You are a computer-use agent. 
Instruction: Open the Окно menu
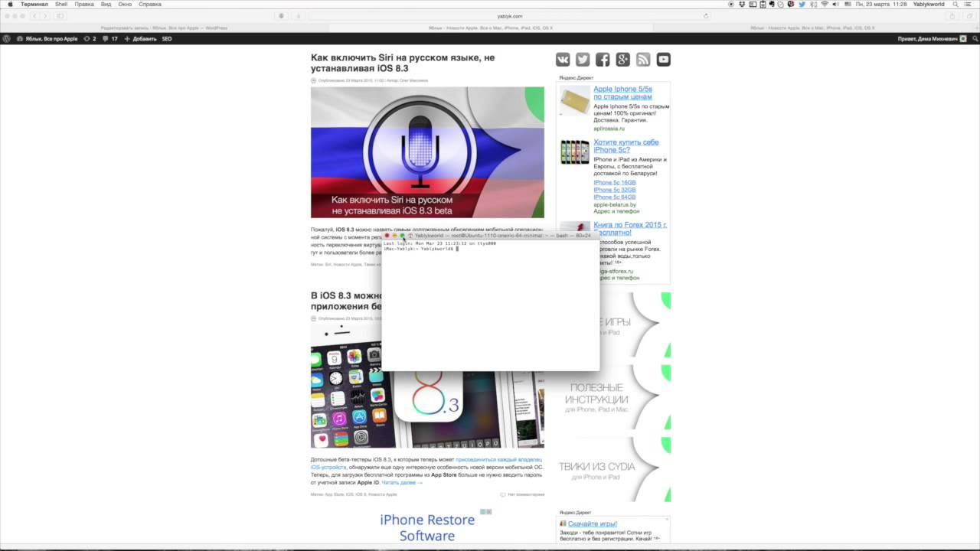pyautogui.click(x=125, y=5)
